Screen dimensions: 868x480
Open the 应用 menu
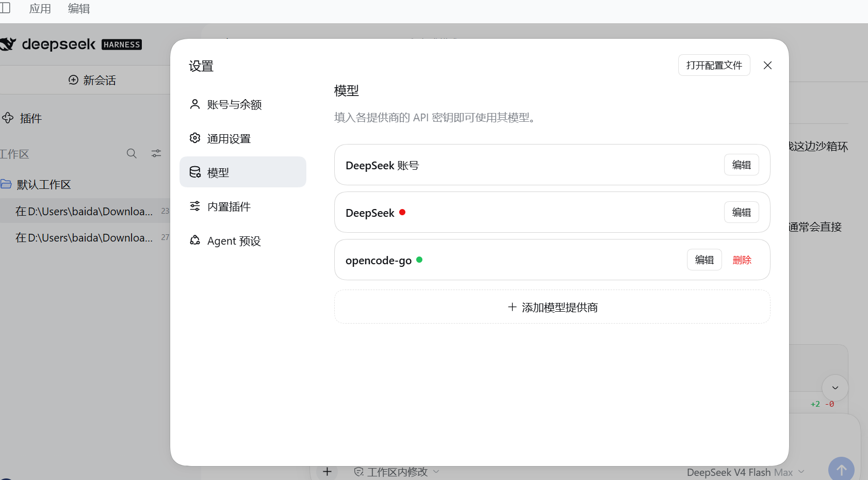(x=40, y=9)
